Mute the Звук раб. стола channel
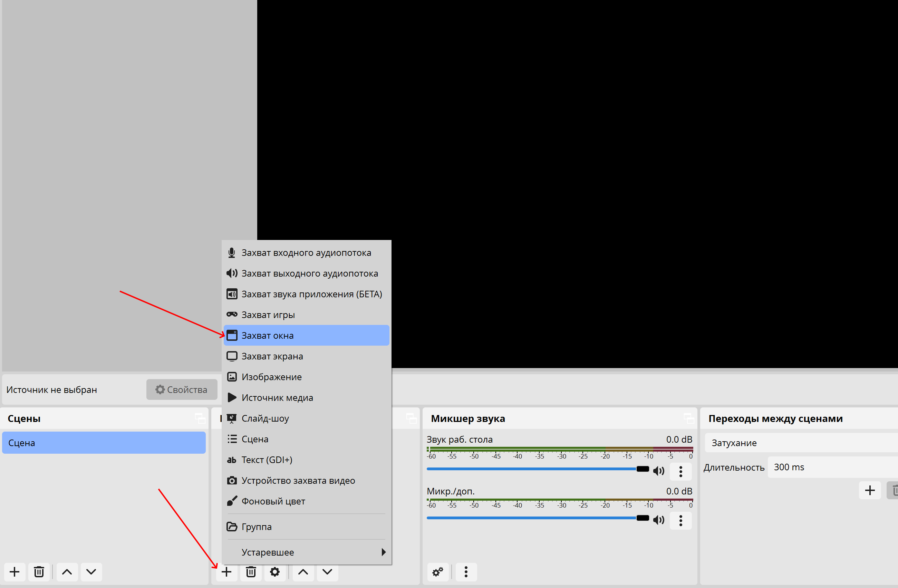This screenshot has width=898, height=588. point(659,471)
